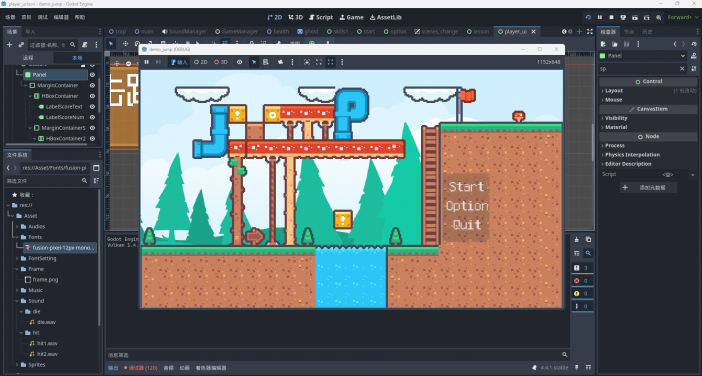The width and height of the screenshot is (702, 376).
Task: Hide the LabelScoreNum node
Action: point(93,117)
